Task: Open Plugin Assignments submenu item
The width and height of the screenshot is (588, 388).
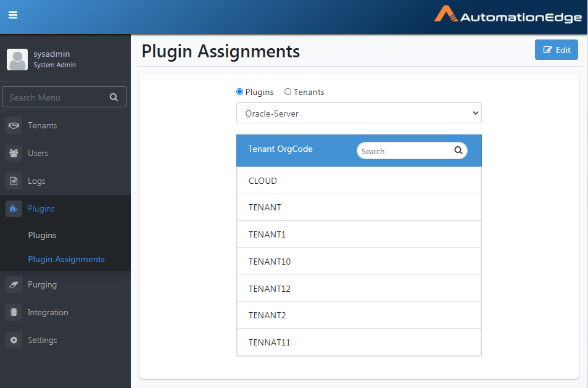Action: point(67,260)
